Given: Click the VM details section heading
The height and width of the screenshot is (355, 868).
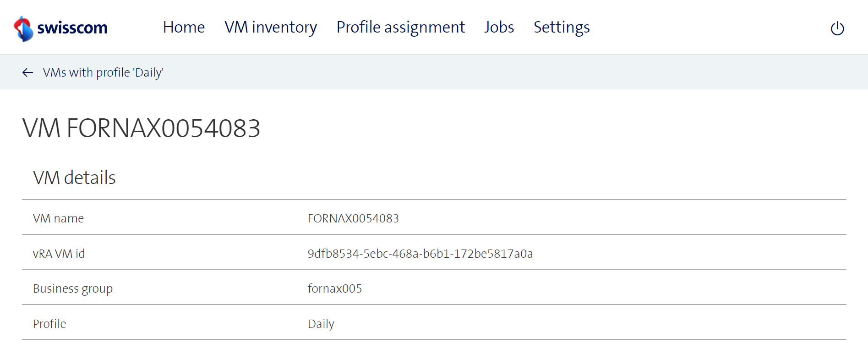Looking at the screenshot, I should (x=74, y=177).
